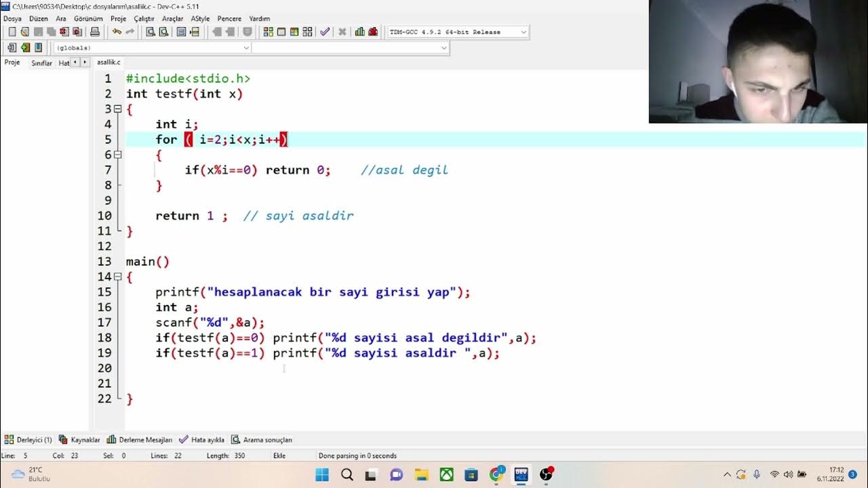Click the taskbar Search magnifier icon
This screenshot has height=488, width=868.
(x=347, y=474)
